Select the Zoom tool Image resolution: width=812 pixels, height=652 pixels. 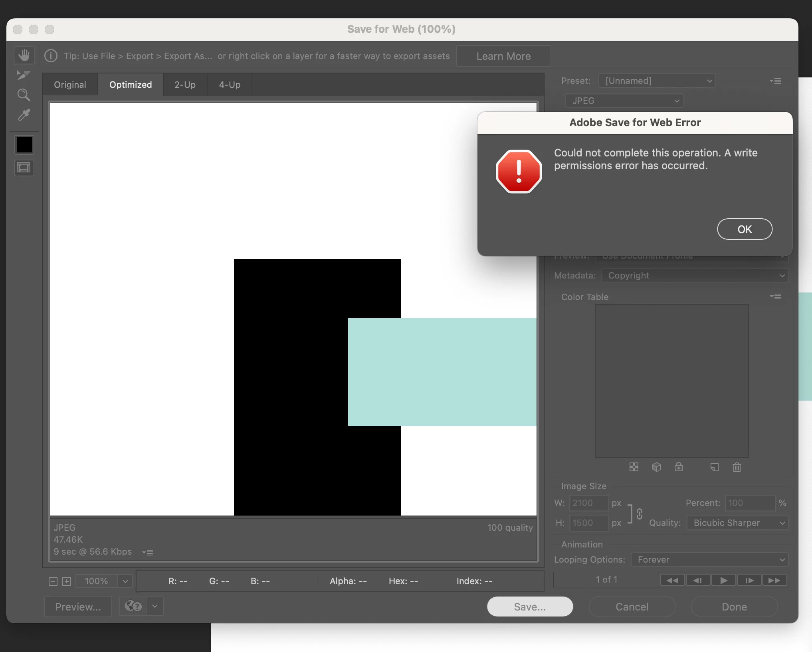pyautogui.click(x=24, y=95)
